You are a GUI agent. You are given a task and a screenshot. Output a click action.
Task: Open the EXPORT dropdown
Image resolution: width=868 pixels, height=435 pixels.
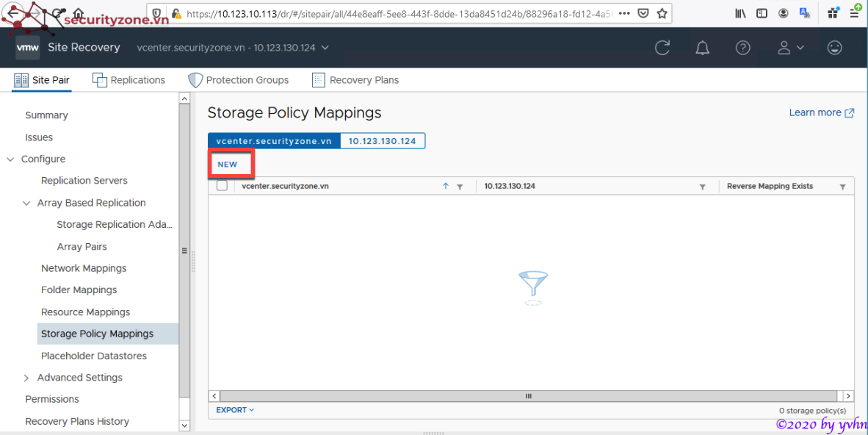pos(235,410)
